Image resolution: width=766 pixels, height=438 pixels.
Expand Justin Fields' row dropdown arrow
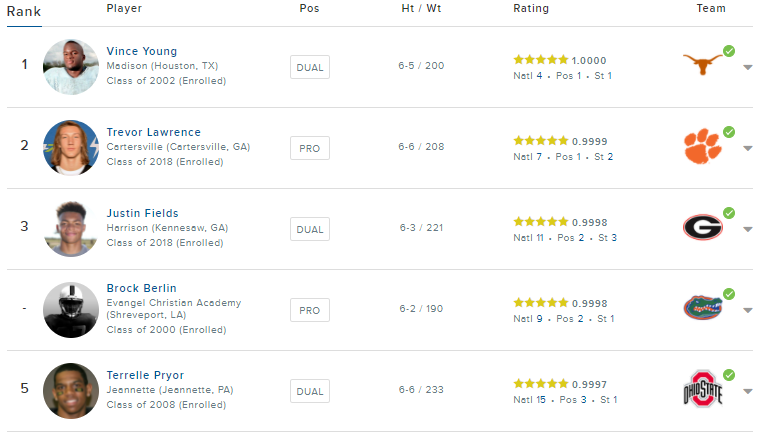click(x=747, y=229)
